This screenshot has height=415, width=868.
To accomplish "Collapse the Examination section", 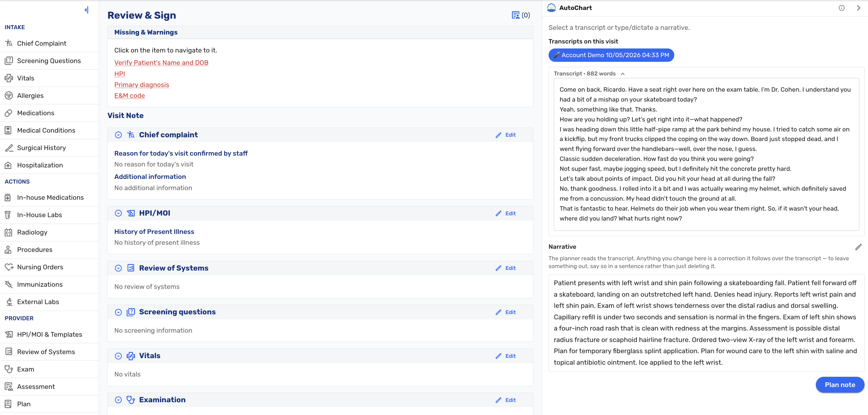I will pyautogui.click(x=118, y=400).
